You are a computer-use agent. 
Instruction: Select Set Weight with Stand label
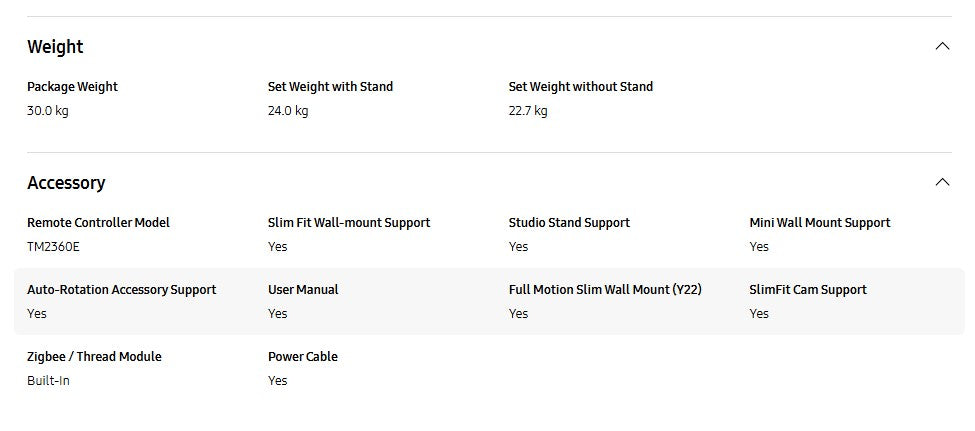(x=330, y=87)
